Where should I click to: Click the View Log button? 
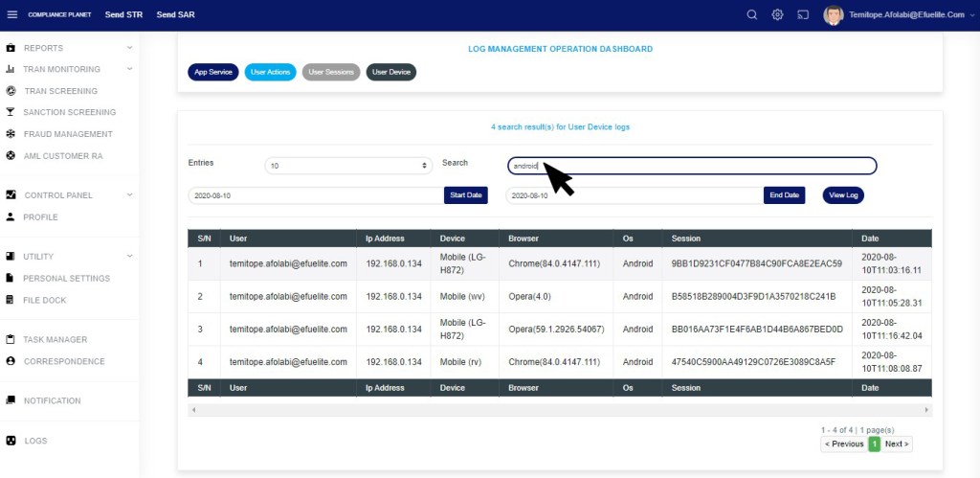click(x=843, y=195)
